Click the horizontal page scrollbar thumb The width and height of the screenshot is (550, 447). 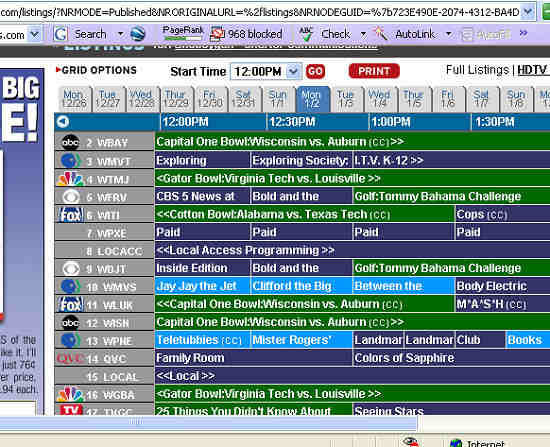208,423
